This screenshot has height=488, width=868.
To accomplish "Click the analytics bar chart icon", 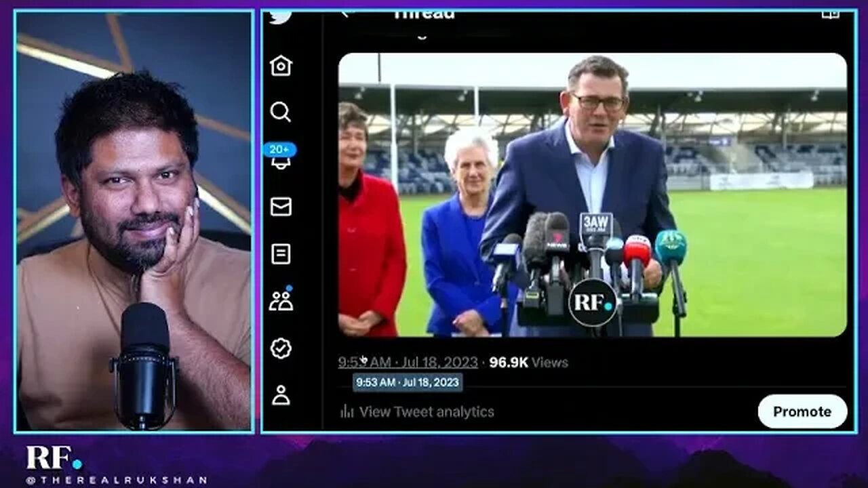I will (x=347, y=411).
